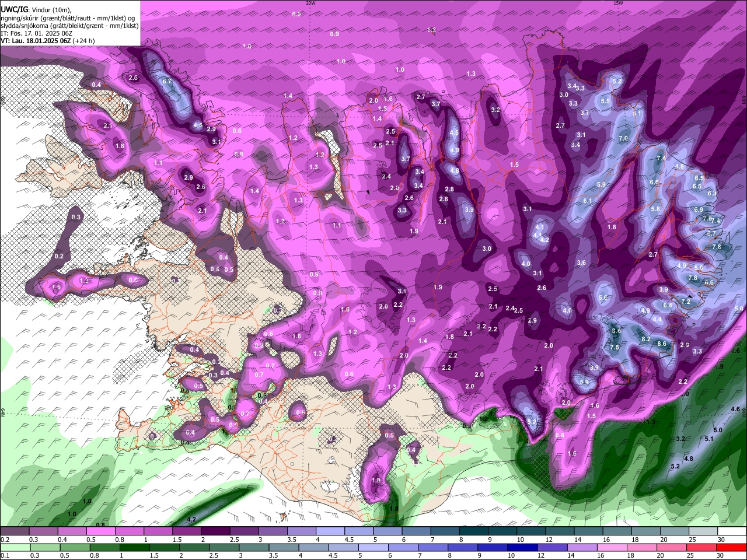This screenshot has height=560, width=747.
Task: Click the 8.2 precipitation value
Action: [x=646, y=339]
